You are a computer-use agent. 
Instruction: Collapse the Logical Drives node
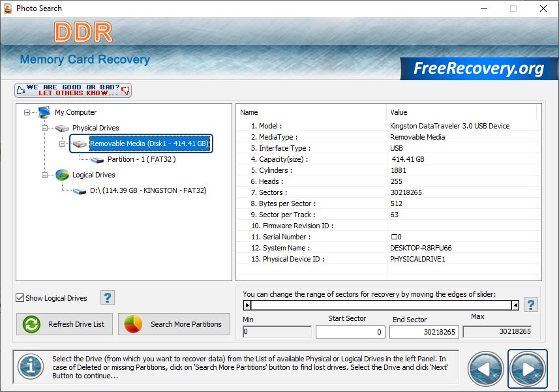(44, 175)
